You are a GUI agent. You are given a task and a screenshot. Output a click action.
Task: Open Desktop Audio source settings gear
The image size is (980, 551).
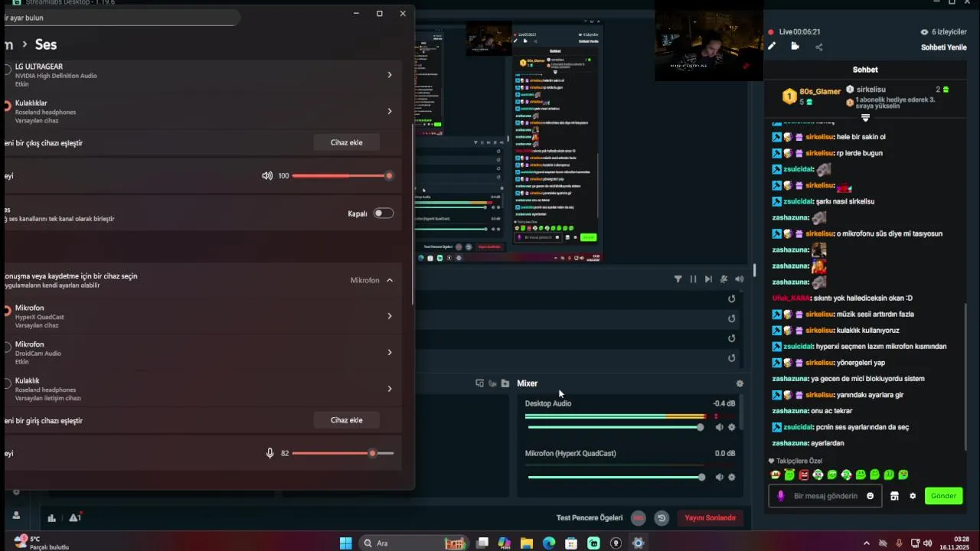point(732,427)
